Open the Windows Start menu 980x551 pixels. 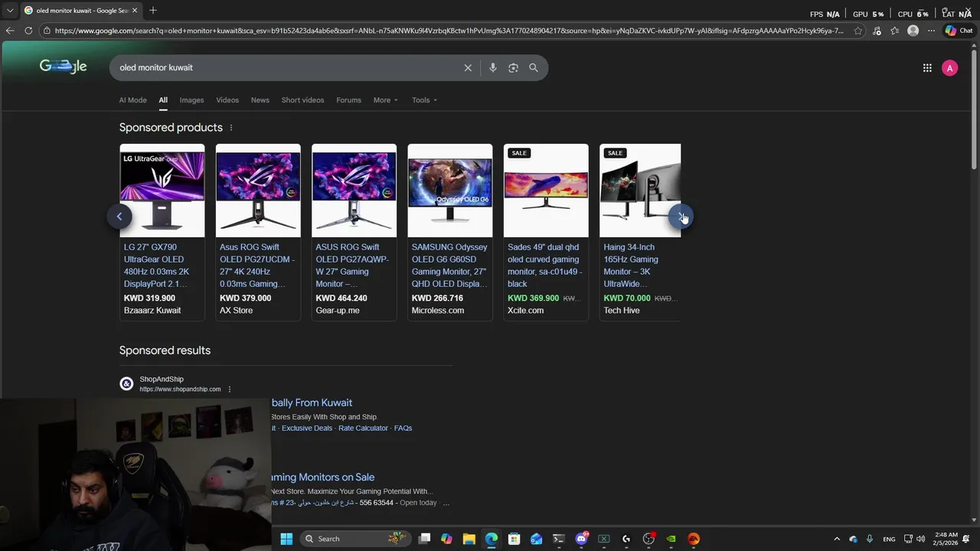click(286, 539)
